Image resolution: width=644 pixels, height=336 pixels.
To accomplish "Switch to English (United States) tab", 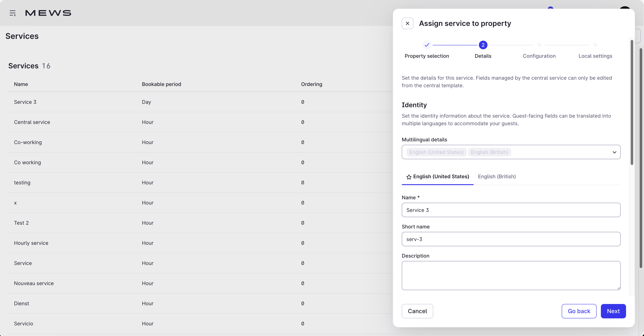I will click(x=438, y=177).
